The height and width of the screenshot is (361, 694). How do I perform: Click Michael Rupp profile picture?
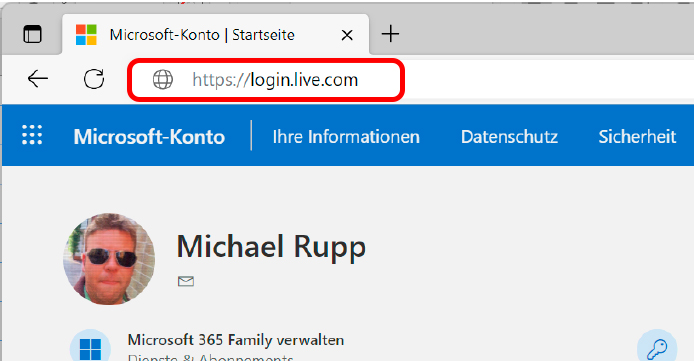109,259
